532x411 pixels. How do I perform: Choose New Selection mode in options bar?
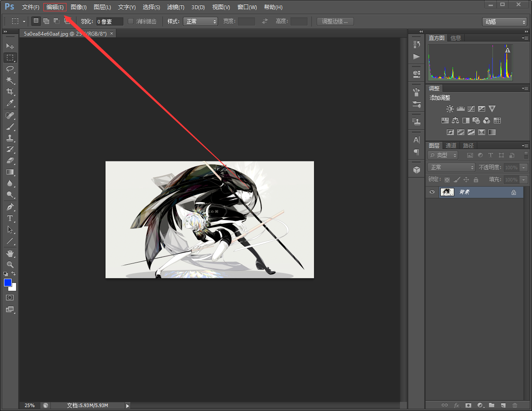tap(36, 21)
